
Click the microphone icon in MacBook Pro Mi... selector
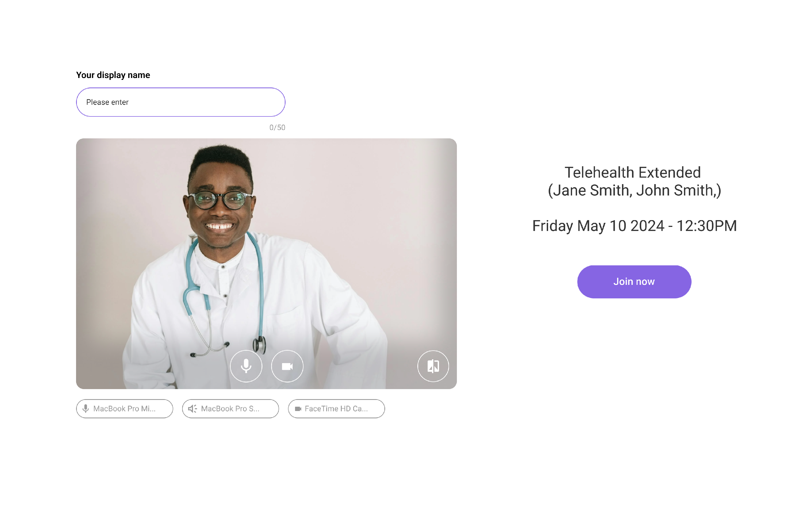(86, 408)
